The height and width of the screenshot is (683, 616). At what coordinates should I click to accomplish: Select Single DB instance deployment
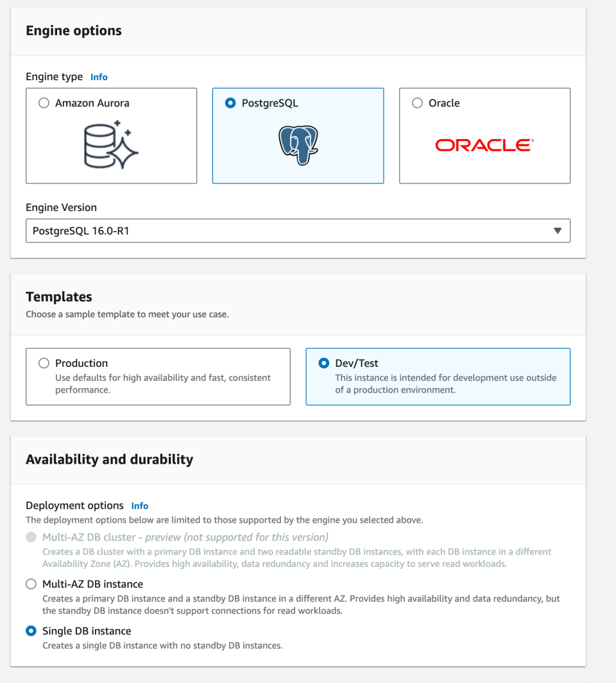(x=30, y=630)
